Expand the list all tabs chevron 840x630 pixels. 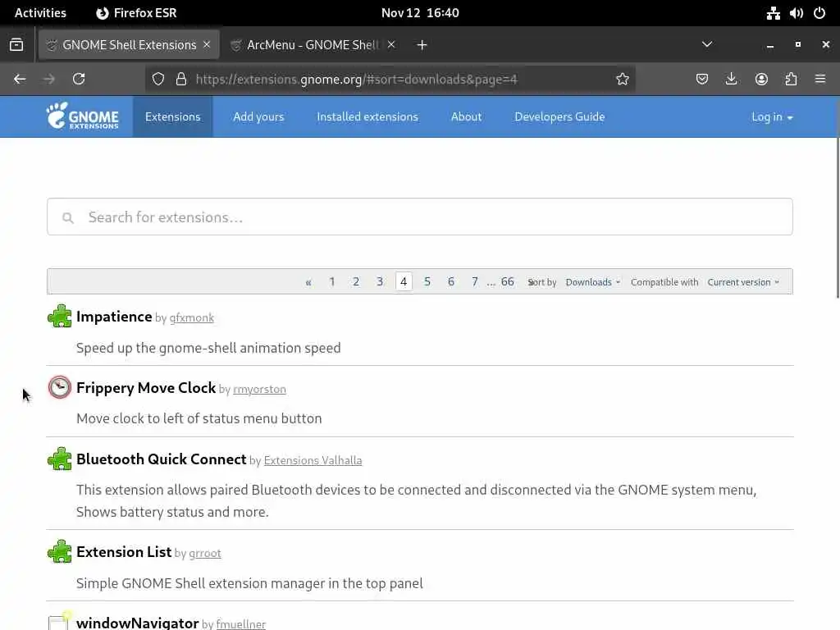[x=707, y=44]
